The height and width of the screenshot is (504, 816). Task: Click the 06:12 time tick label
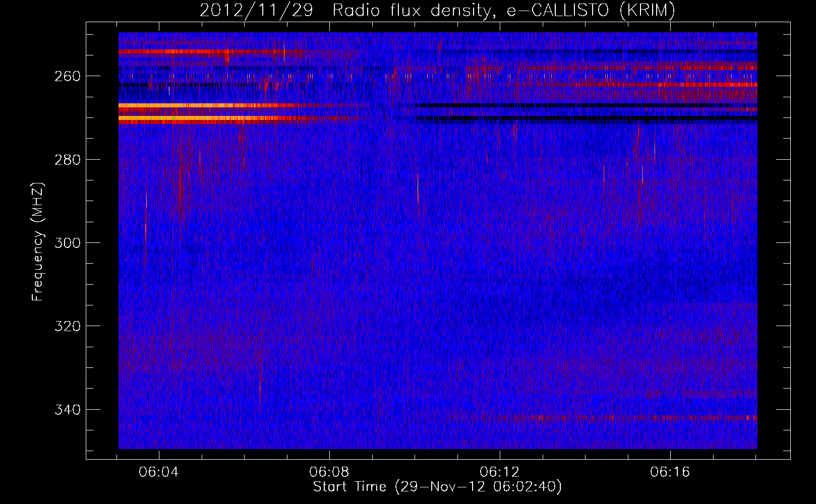click(500, 472)
